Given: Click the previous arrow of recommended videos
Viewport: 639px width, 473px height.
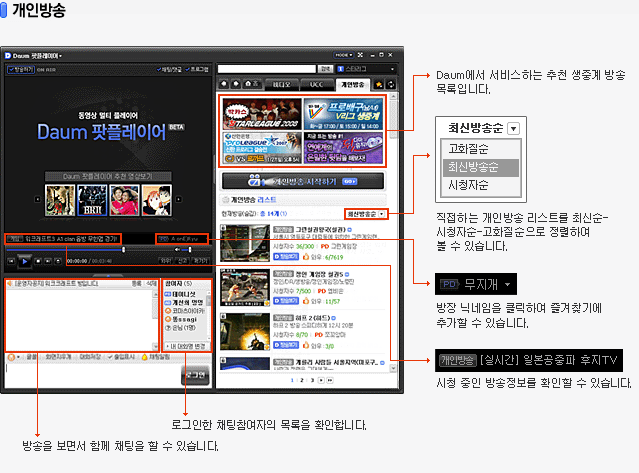Looking at the screenshot, I should point(37,199).
